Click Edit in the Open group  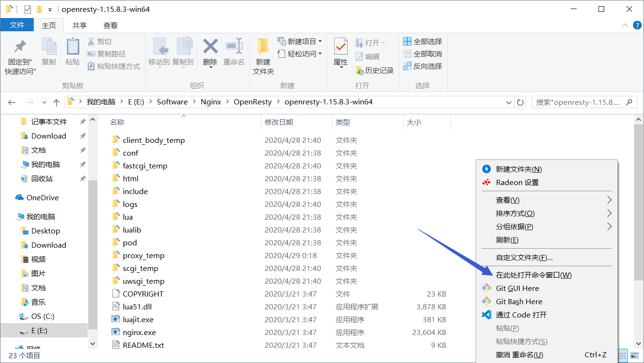point(368,56)
